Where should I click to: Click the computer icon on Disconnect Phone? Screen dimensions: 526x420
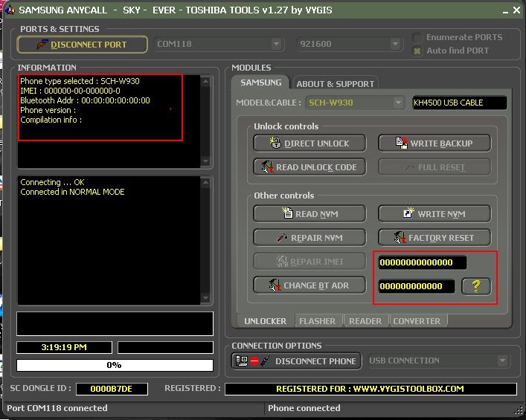pos(242,361)
